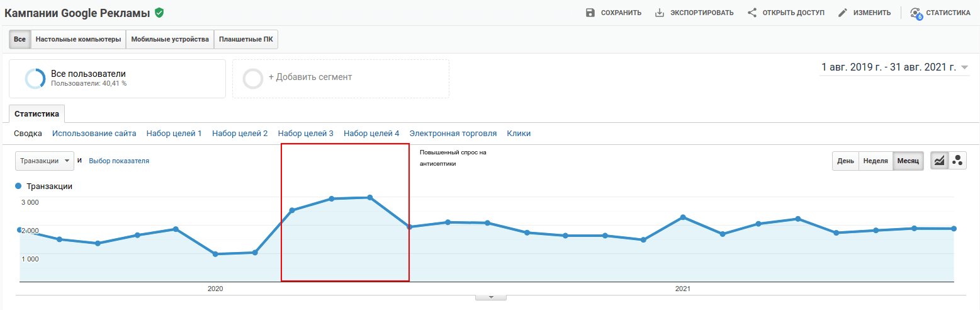Switch to 'Клики' sub-tab
980x310 pixels.
click(519, 134)
